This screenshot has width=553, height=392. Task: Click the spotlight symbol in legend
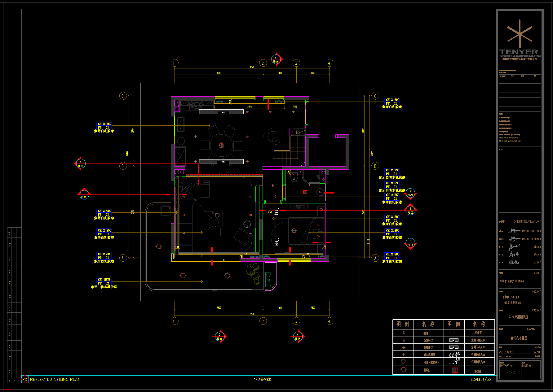tap(404, 333)
